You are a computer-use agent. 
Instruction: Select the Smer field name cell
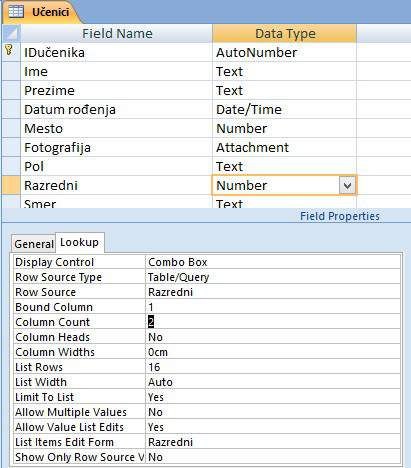click(x=117, y=202)
